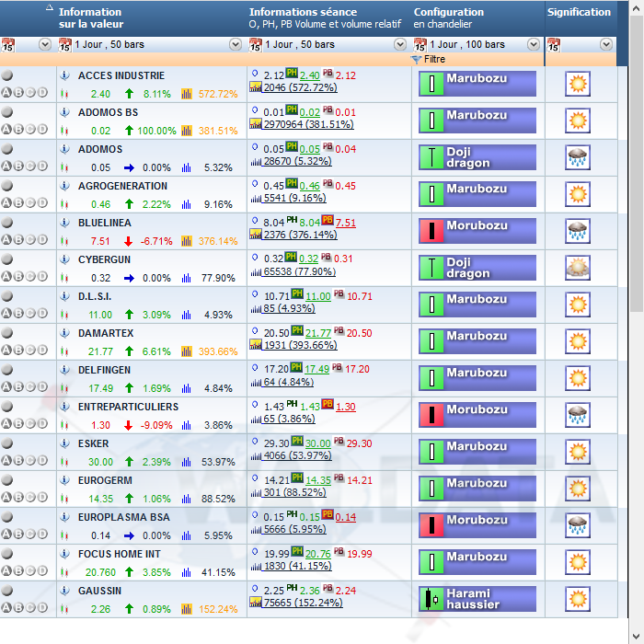644x644 pixels.
Task: Click calendar icon in Signification column
Action: [x=553, y=44]
